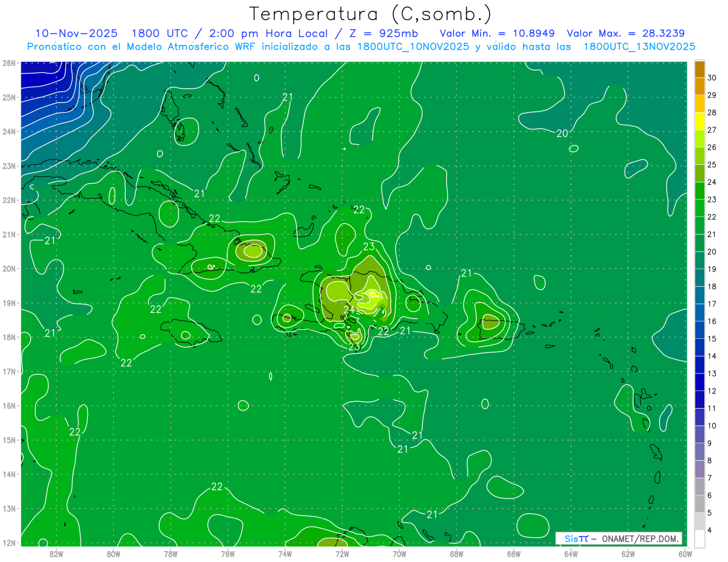Click the "Sisπ" logo in the credit box
Viewport: 728px width, 562px height.
576,538
